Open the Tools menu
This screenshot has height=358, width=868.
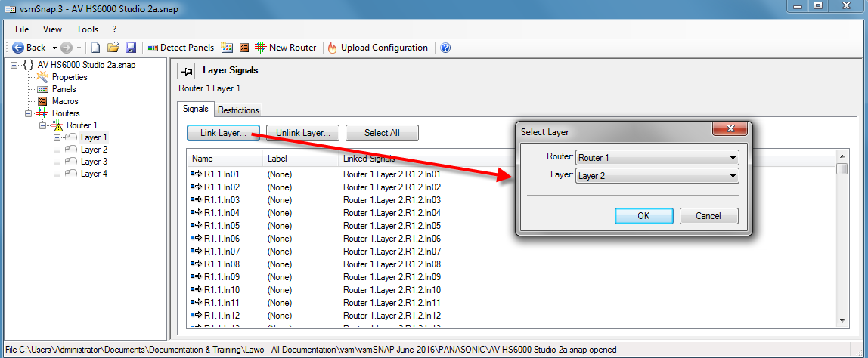point(87,29)
